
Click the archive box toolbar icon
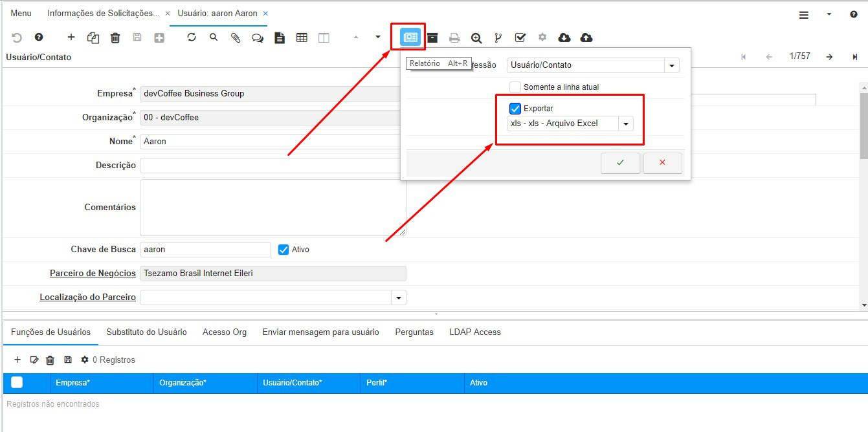tap(432, 38)
